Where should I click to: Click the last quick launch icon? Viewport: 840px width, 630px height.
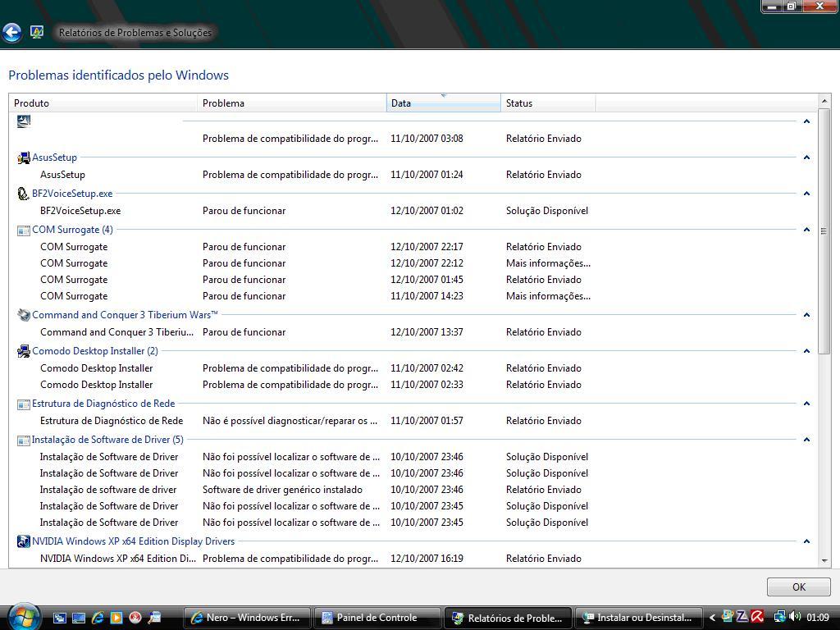pyautogui.click(x=154, y=618)
